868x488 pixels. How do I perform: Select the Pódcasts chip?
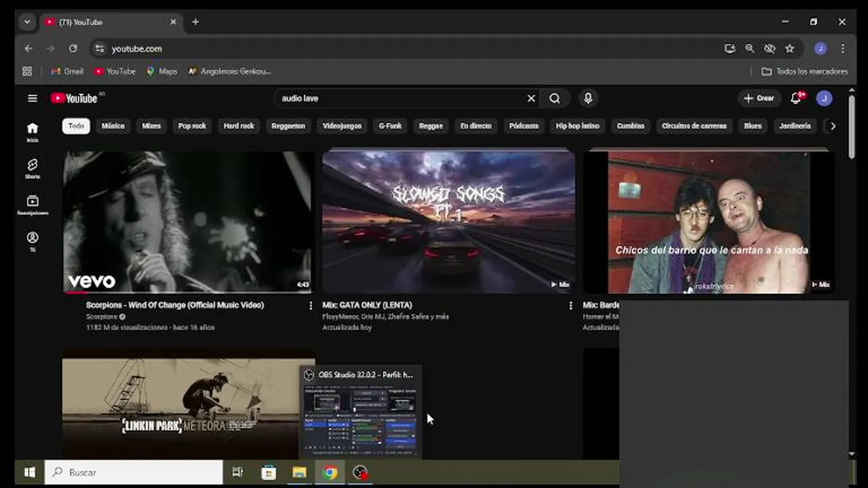click(x=524, y=126)
